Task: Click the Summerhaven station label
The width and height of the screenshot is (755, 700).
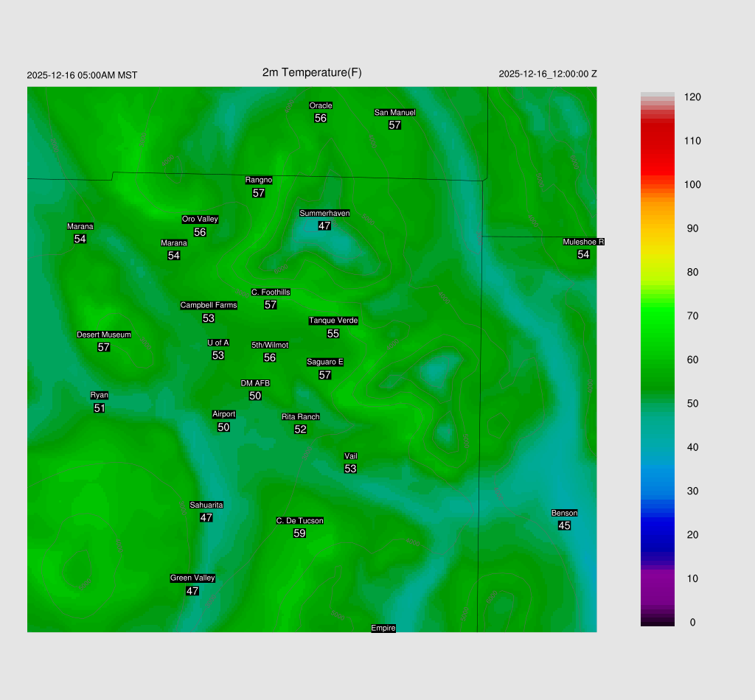Action: [324, 213]
